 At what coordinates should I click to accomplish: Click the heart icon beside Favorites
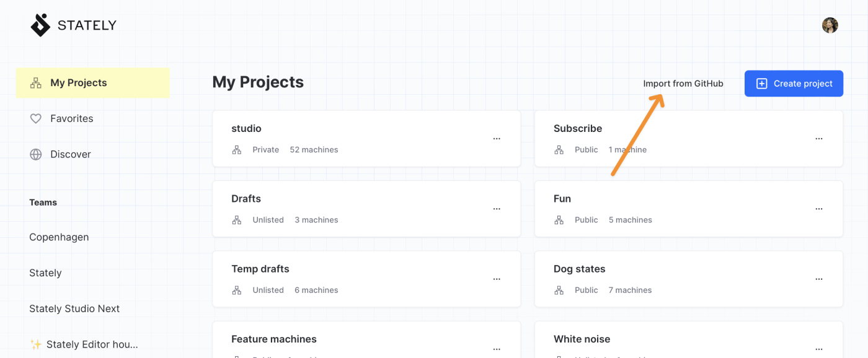pyautogui.click(x=36, y=118)
